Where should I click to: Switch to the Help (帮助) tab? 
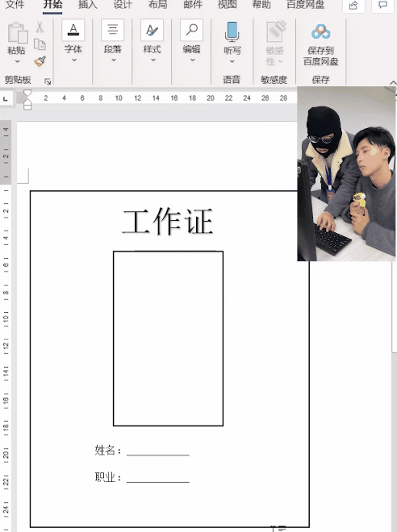261,5
